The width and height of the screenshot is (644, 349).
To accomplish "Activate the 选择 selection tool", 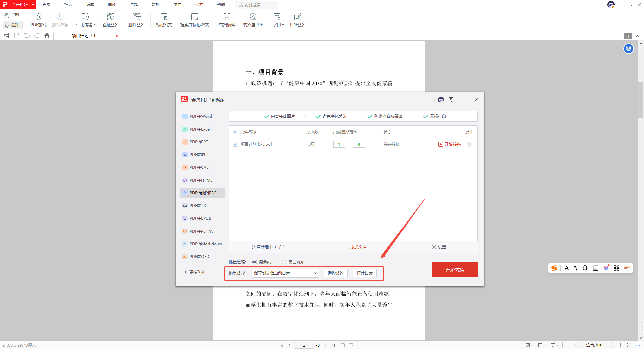I will coord(12,25).
